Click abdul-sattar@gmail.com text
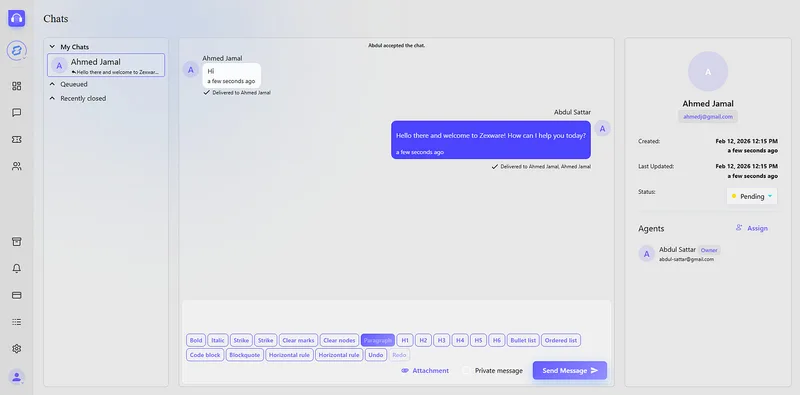800x395 pixels. pos(686,259)
